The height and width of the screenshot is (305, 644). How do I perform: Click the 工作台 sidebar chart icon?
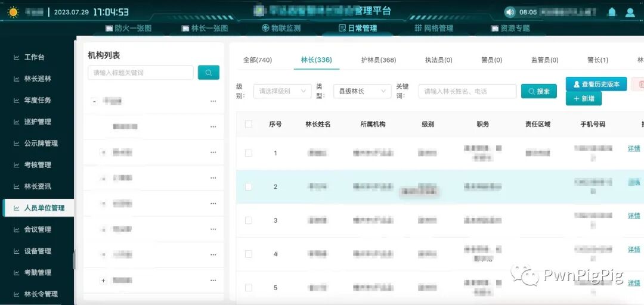click(17, 57)
